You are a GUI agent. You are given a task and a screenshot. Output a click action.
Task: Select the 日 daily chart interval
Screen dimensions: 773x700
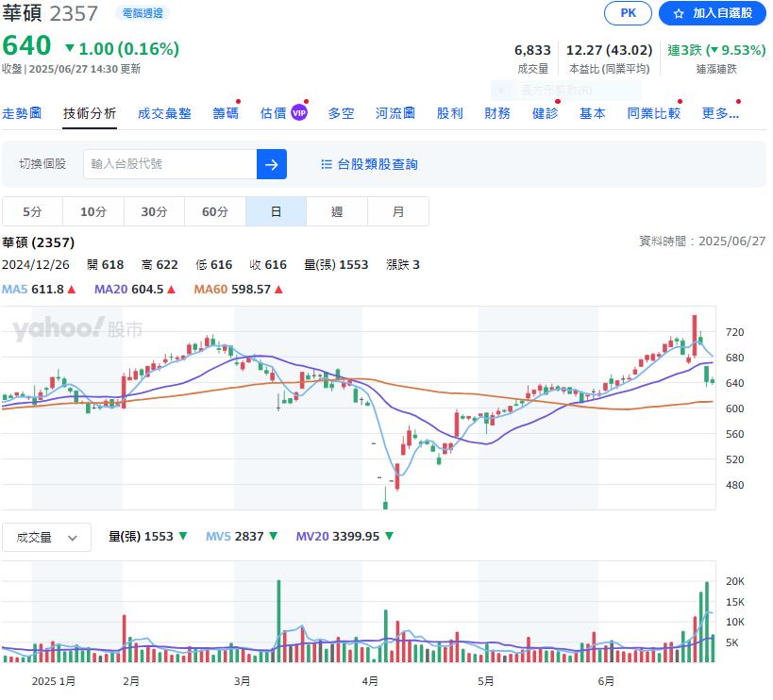tap(276, 211)
